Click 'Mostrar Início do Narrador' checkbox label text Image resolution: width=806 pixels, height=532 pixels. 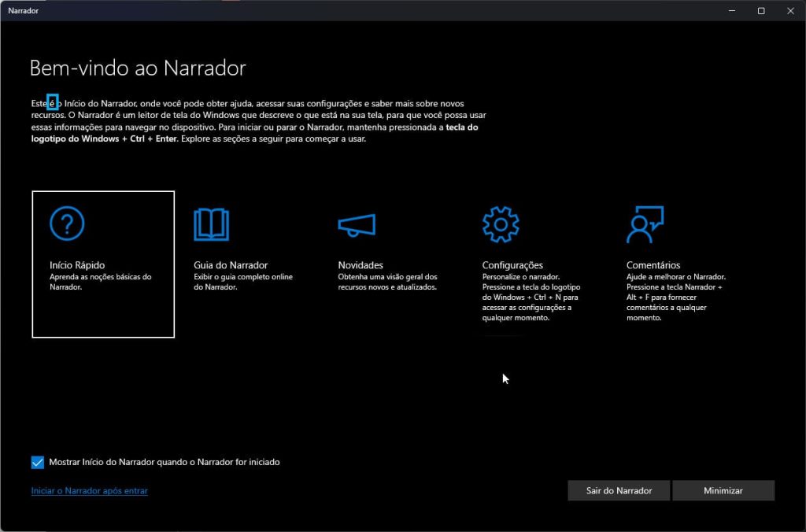[x=165, y=462]
